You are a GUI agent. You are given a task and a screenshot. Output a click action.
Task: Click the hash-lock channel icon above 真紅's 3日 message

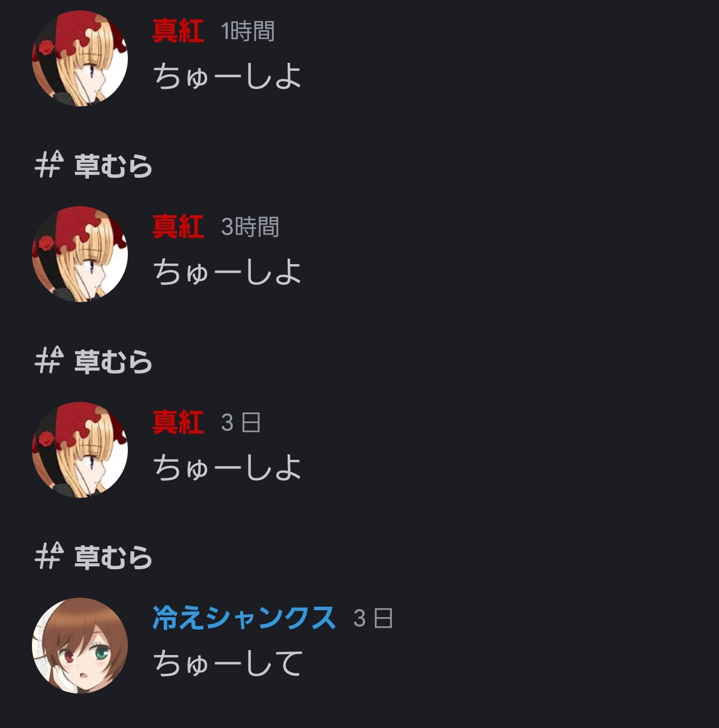point(49,360)
